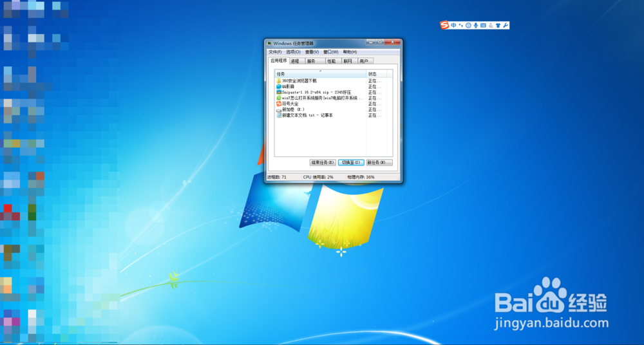Select 应用程序 tab
The image size is (644, 345).
pyautogui.click(x=278, y=61)
